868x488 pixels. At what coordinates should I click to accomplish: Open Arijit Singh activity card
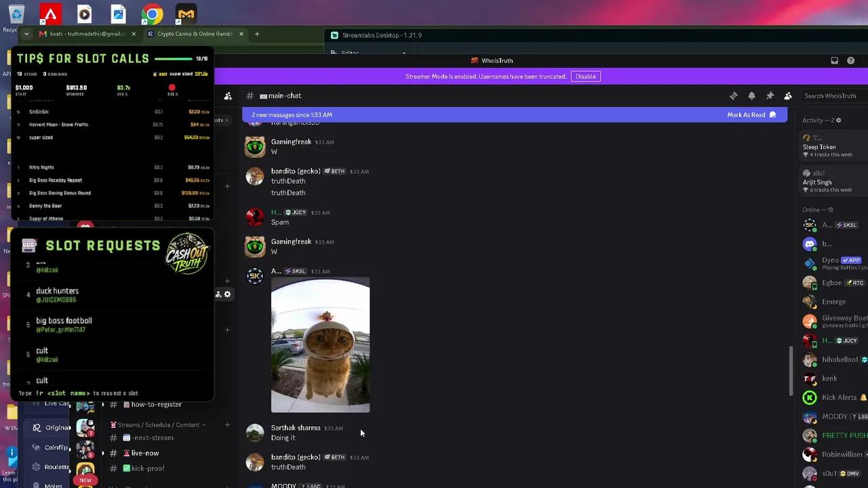pos(834,181)
